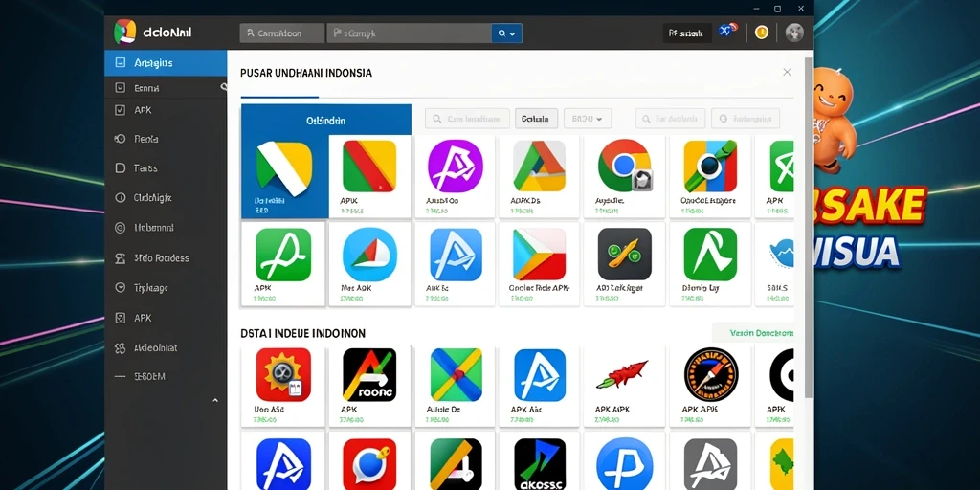Image resolution: width=980 pixels, height=490 pixels.
Task: Open the dark gray icon with green gears
Action: [624, 255]
